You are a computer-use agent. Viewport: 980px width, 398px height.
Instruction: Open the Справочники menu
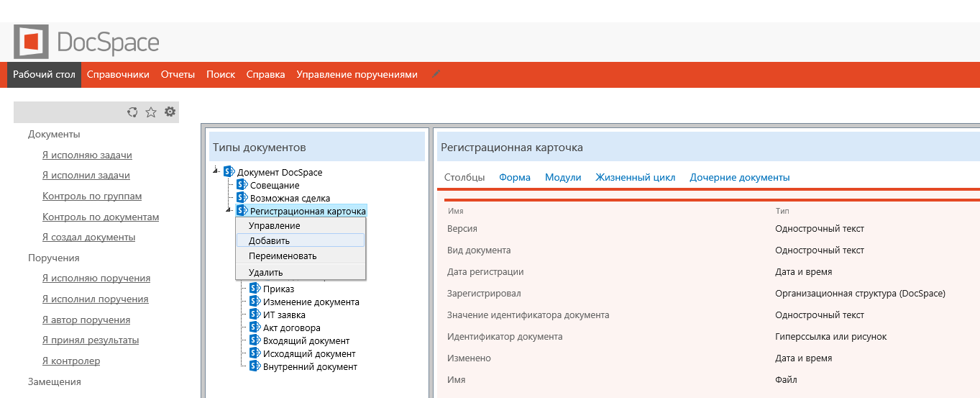(118, 74)
